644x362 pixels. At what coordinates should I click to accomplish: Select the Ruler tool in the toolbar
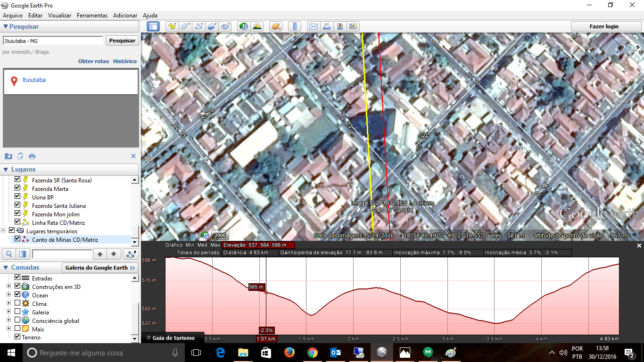click(294, 26)
